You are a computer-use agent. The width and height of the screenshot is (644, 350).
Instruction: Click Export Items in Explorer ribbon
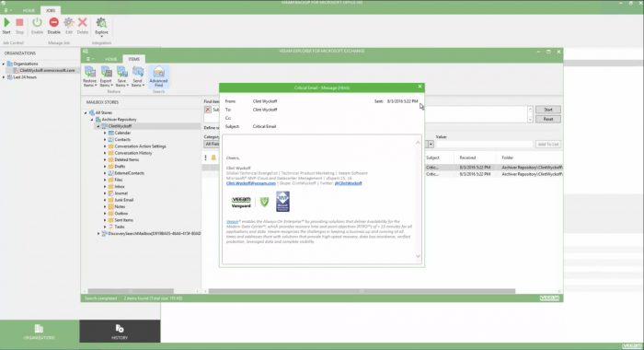(x=106, y=76)
